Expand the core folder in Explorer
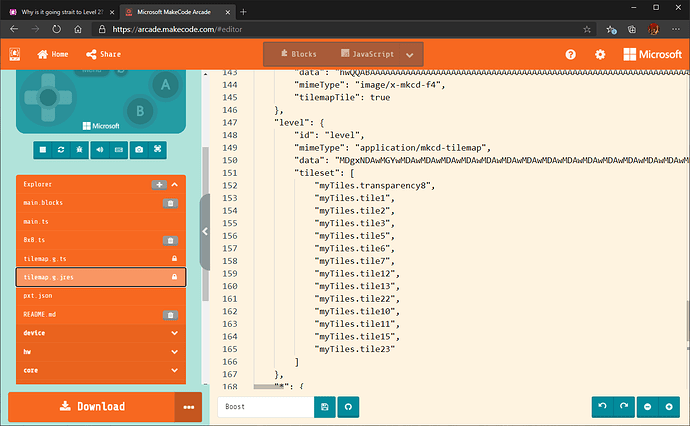 click(100, 370)
